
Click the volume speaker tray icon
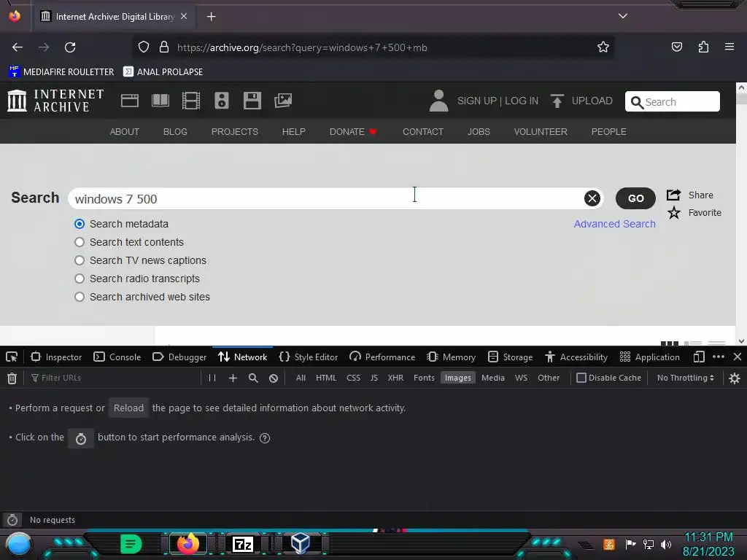(x=666, y=544)
